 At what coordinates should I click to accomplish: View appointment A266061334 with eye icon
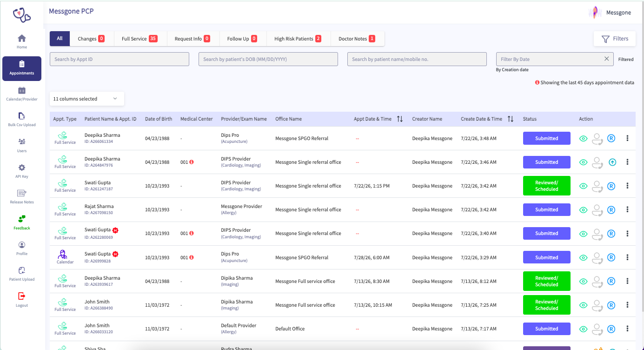[x=583, y=138]
